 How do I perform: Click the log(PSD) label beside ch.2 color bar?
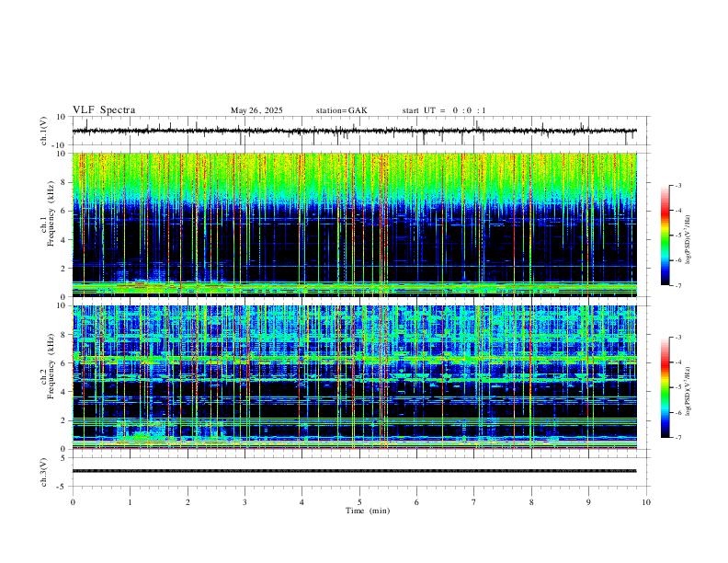click(x=688, y=391)
